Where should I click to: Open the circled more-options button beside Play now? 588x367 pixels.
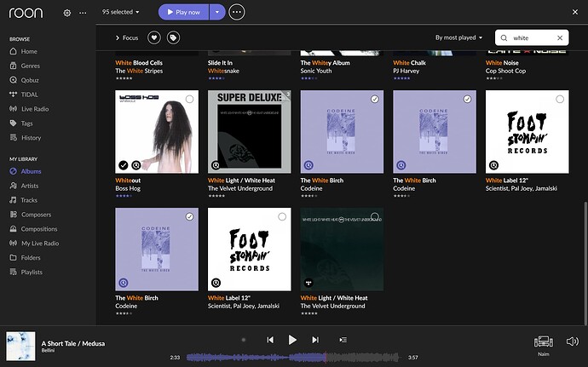click(x=237, y=12)
